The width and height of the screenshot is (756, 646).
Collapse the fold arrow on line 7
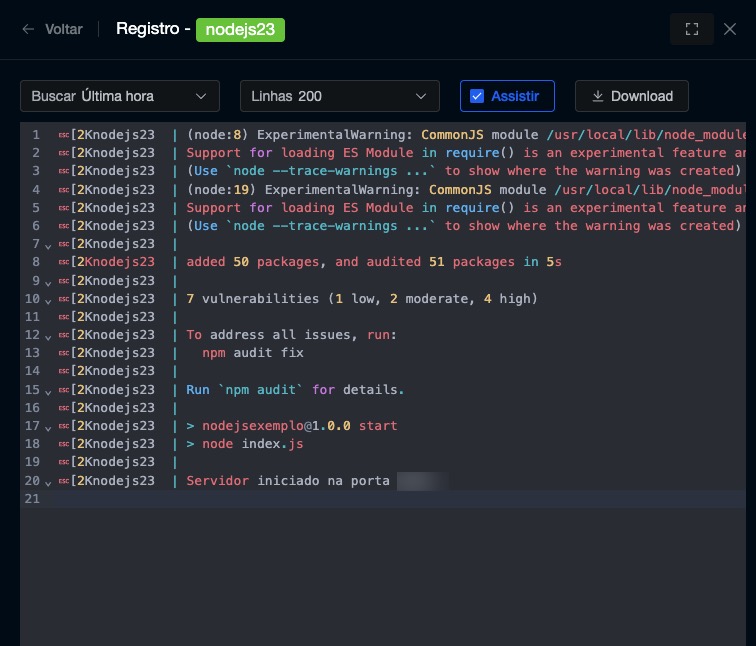pos(48,247)
